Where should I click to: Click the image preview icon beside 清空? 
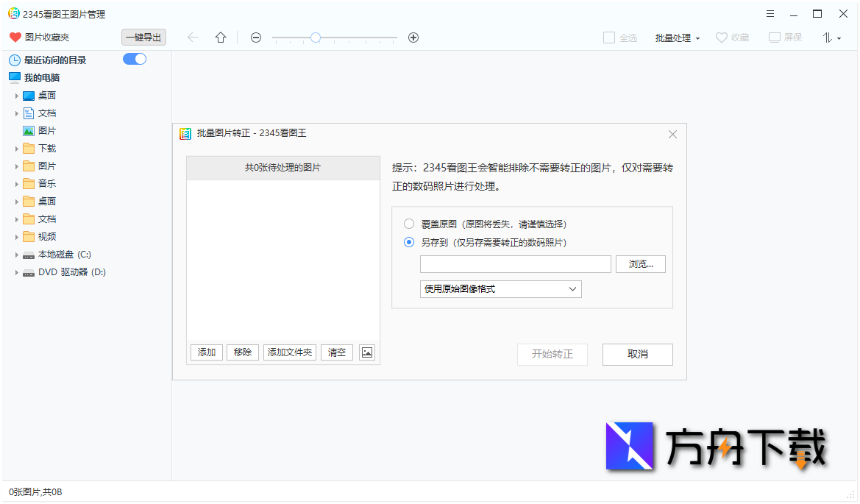click(366, 352)
